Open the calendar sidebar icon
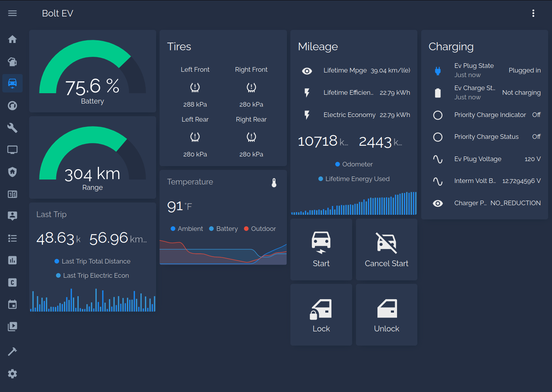Image resolution: width=552 pixels, height=392 pixels. click(x=12, y=305)
